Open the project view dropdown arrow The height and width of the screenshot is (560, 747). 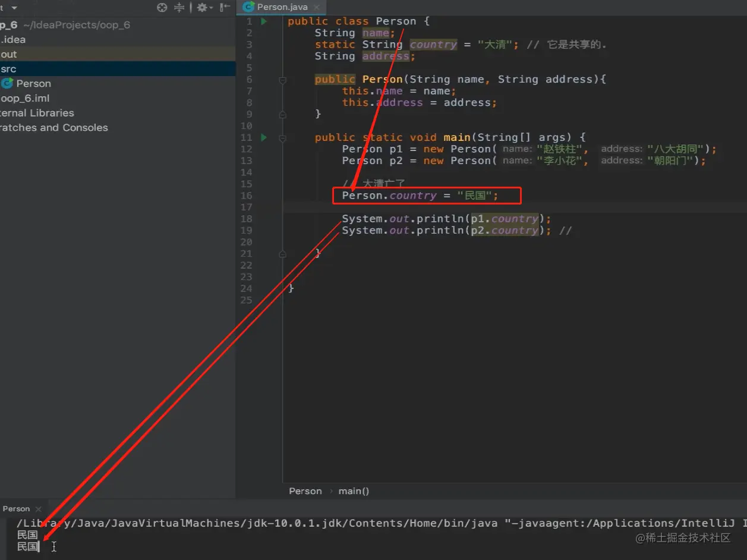pyautogui.click(x=14, y=8)
